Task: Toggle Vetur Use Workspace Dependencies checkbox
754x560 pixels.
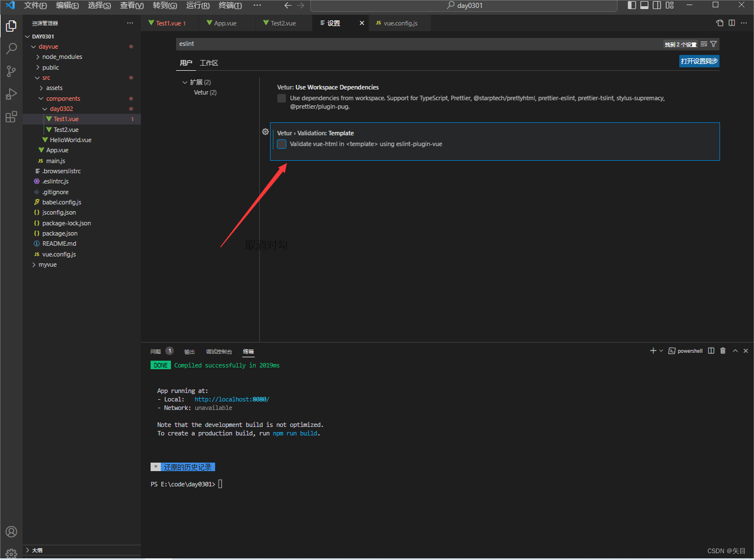Action: click(x=281, y=99)
